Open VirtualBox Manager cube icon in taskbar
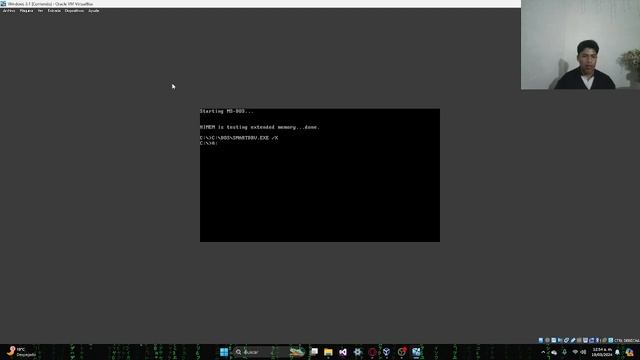 pos(387,352)
